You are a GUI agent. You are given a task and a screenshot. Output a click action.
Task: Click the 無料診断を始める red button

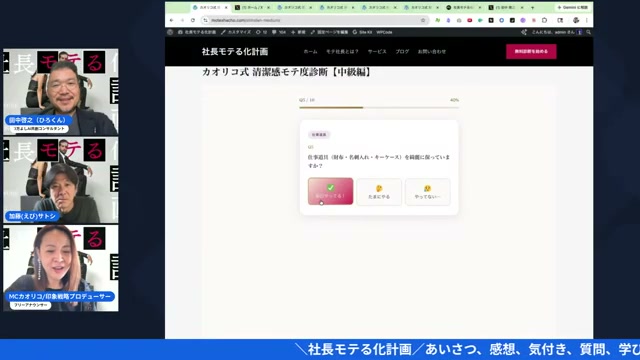click(531, 51)
